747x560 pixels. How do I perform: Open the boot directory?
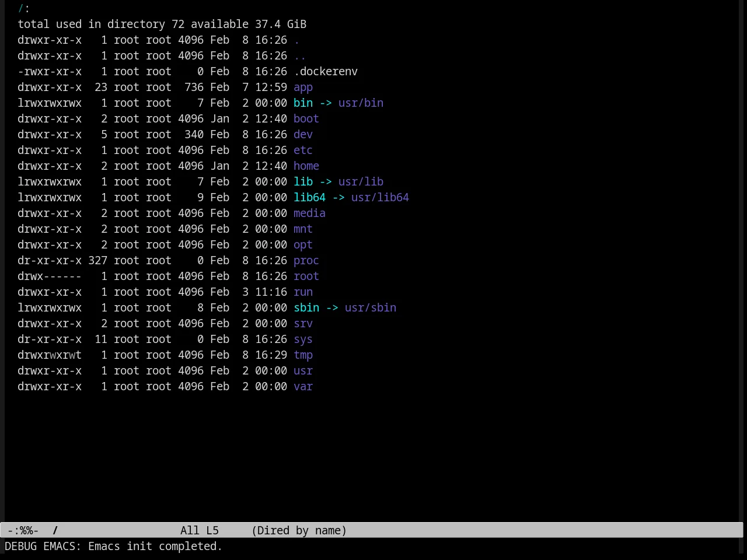point(306,118)
